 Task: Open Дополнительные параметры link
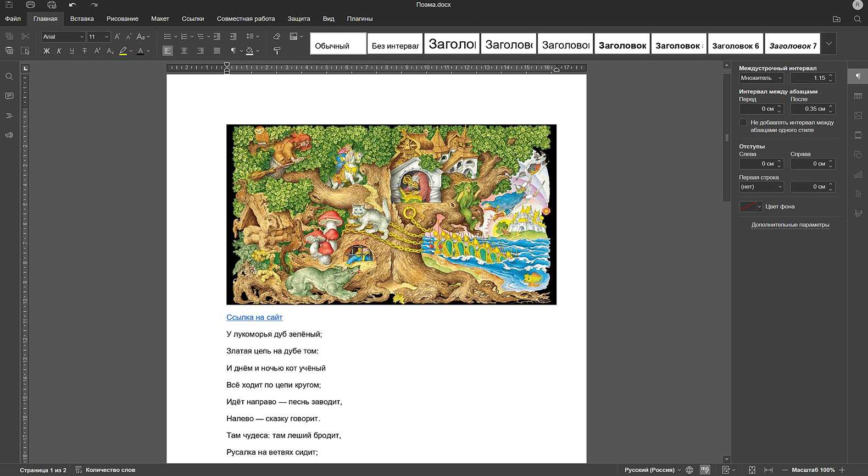tap(790, 225)
